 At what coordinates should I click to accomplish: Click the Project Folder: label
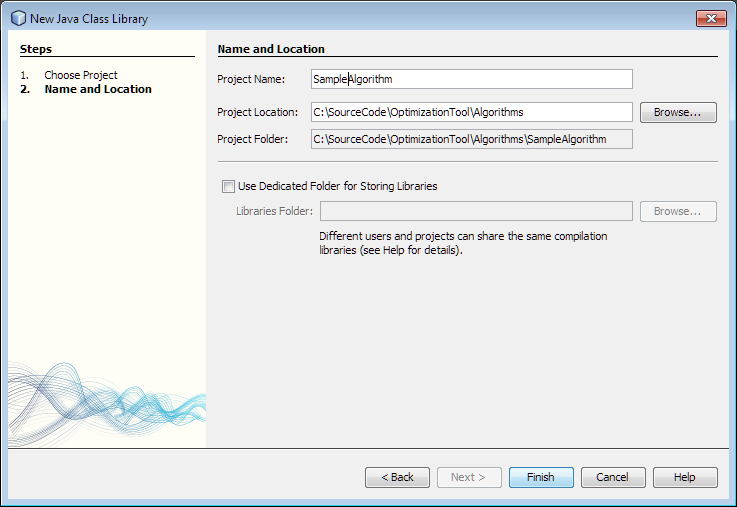pyautogui.click(x=252, y=139)
